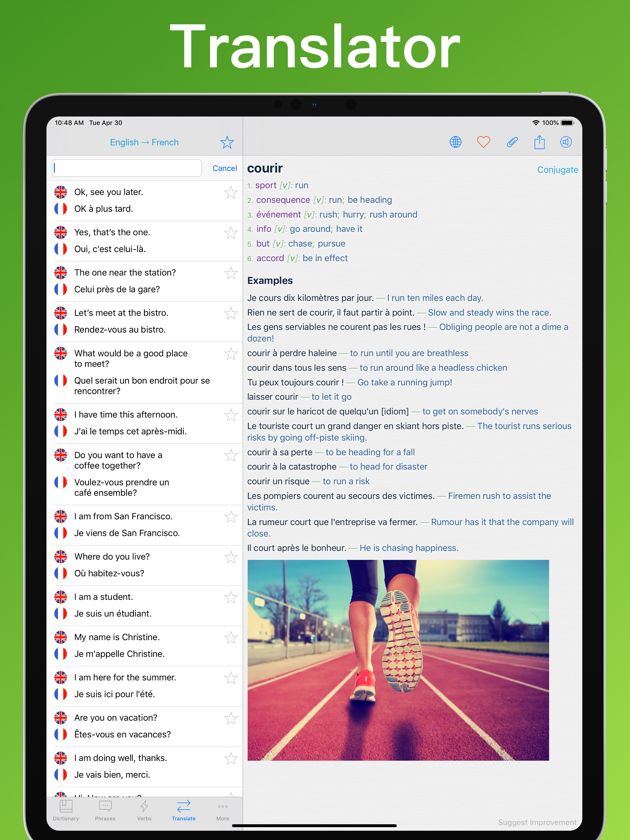Star the phrase "Ok, see you later."
The width and height of the screenshot is (630, 840).
click(231, 192)
